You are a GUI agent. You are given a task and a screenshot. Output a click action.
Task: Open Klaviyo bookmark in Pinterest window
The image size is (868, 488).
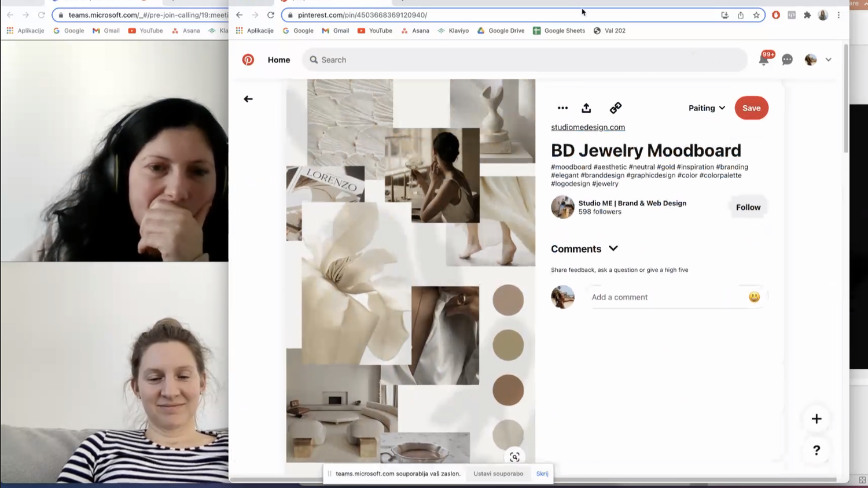453,31
